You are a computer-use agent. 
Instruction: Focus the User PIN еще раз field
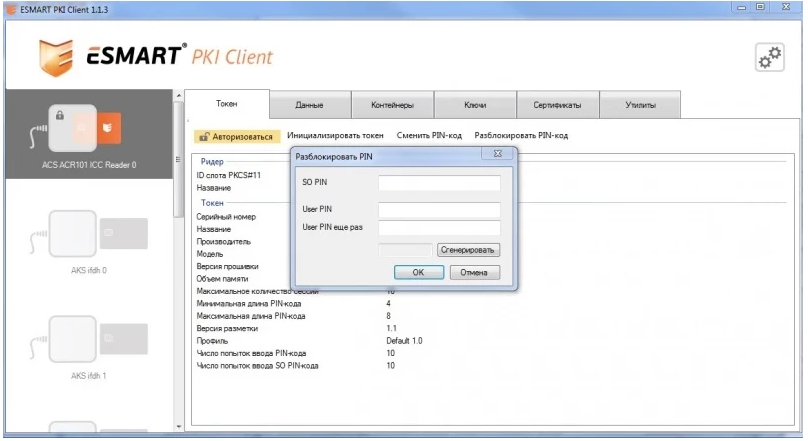pos(439,228)
